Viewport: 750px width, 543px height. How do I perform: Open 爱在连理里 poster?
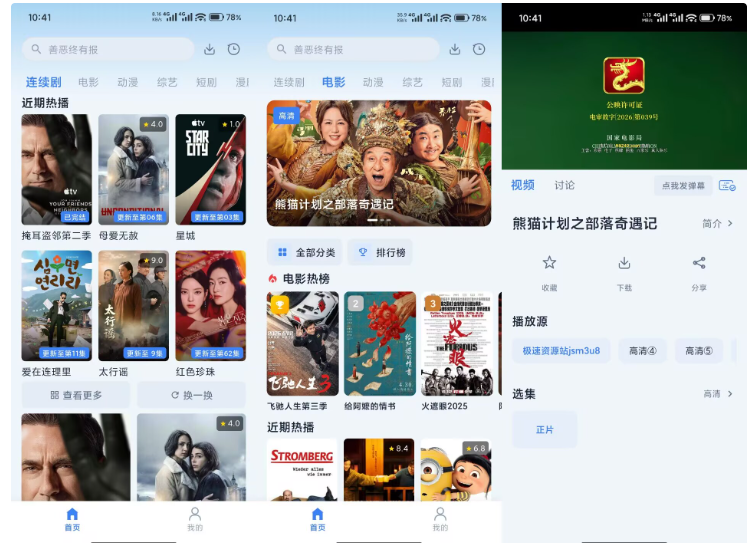[x=56, y=306]
